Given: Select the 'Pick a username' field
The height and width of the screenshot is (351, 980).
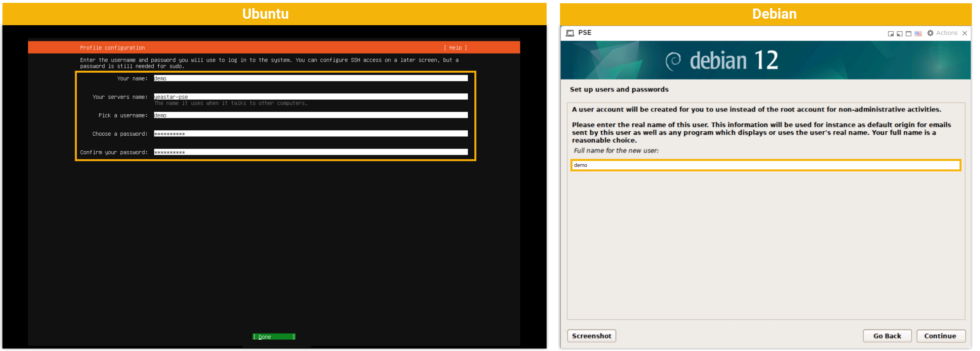Looking at the screenshot, I should pos(310,115).
